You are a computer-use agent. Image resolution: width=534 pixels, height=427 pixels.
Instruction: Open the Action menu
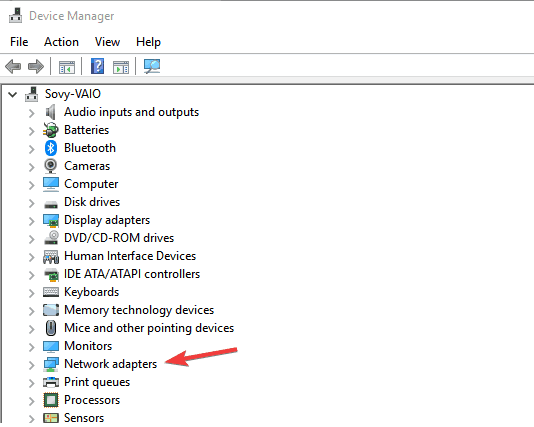[x=61, y=42]
